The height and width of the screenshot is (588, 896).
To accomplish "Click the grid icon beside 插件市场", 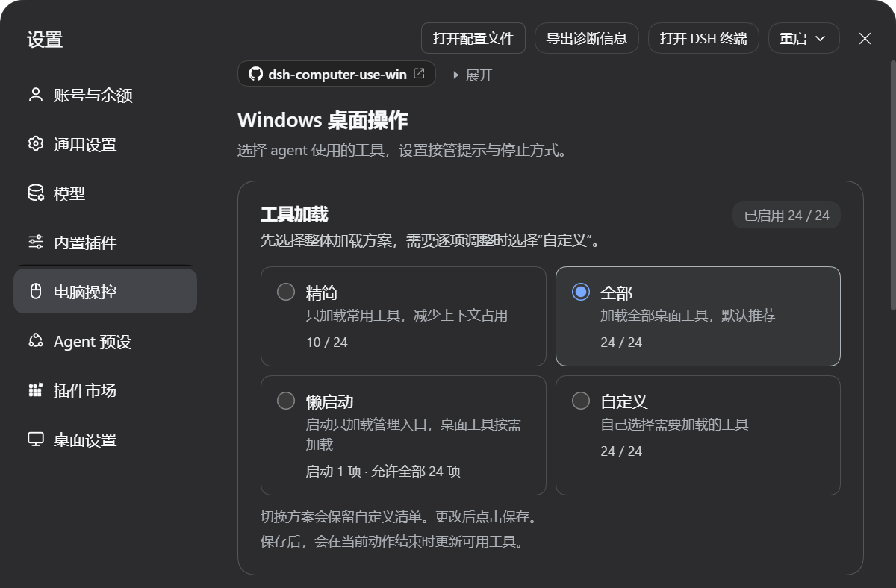I will [x=36, y=390].
